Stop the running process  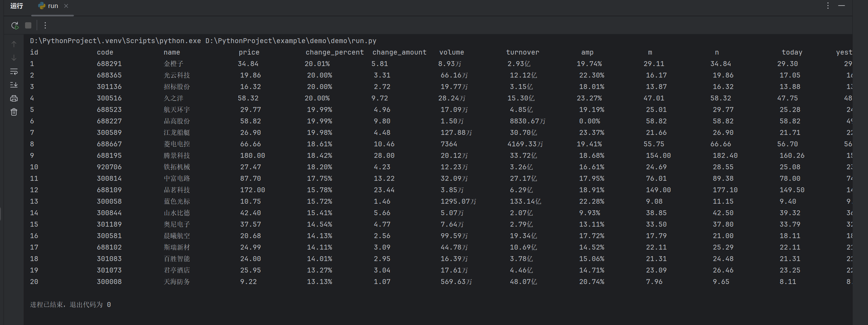(x=28, y=25)
